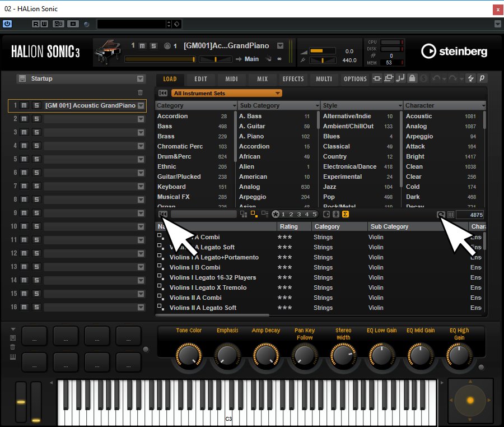The width and height of the screenshot is (504, 427).
Task: Click the multi filter icon in results bar
Action: coord(244,214)
